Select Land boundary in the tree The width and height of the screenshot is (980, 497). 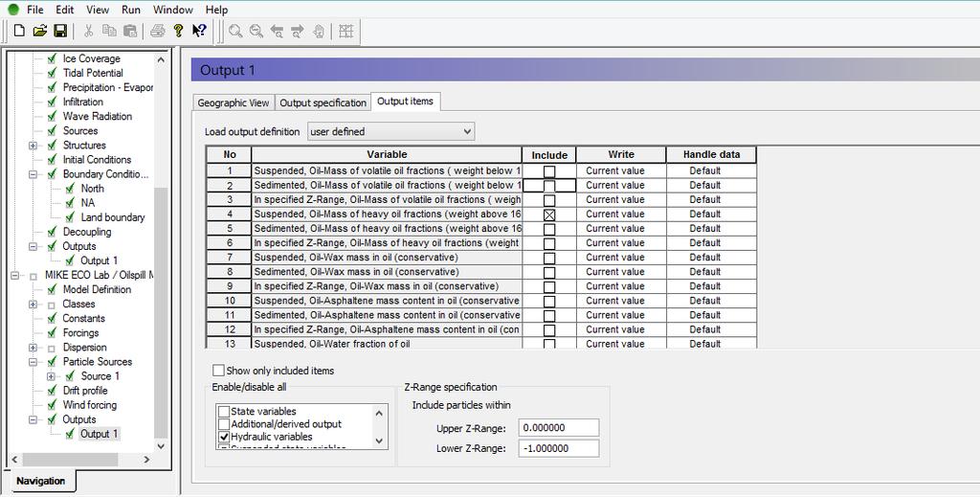click(x=113, y=217)
